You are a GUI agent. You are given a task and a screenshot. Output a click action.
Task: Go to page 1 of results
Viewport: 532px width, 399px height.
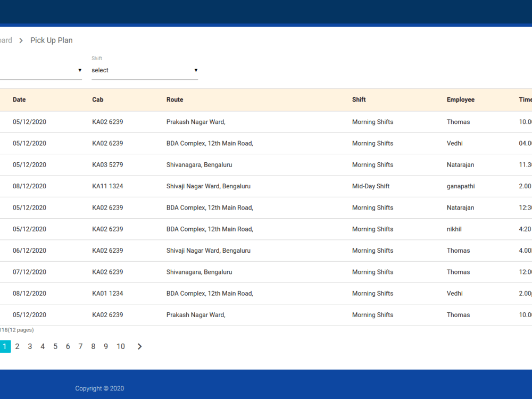(5, 346)
